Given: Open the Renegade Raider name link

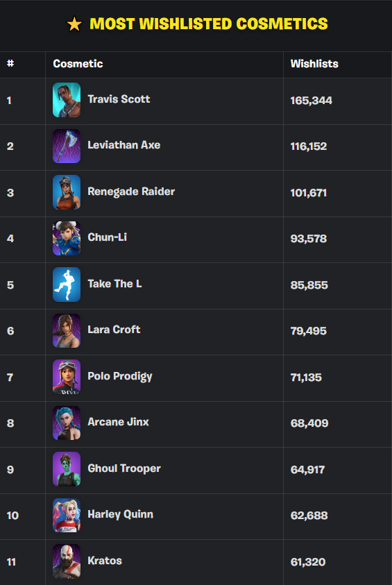Looking at the screenshot, I should [131, 192].
